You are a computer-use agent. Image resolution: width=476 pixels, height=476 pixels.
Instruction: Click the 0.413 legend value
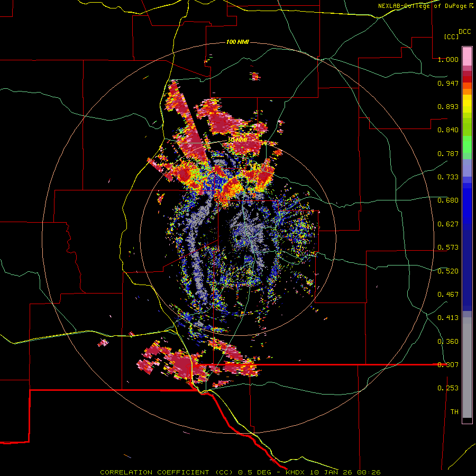pos(448,318)
